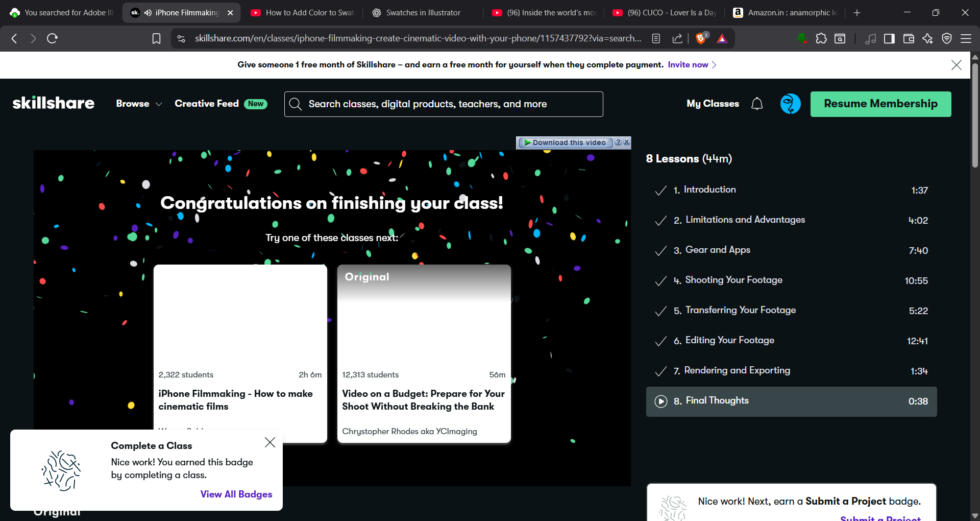Open the music note playlist icon

pyautogui.click(x=871, y=38)
